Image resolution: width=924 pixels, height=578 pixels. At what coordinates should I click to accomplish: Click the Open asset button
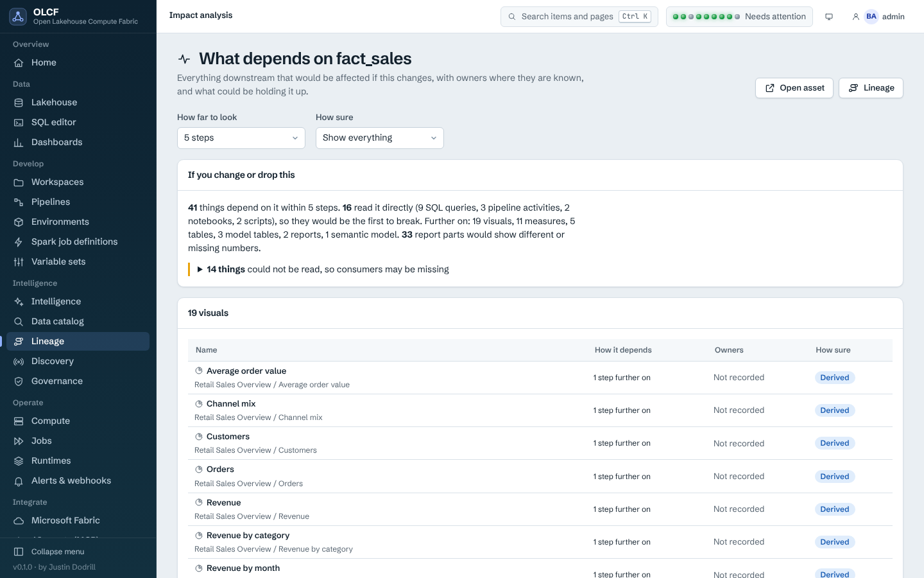click(794, 88)
